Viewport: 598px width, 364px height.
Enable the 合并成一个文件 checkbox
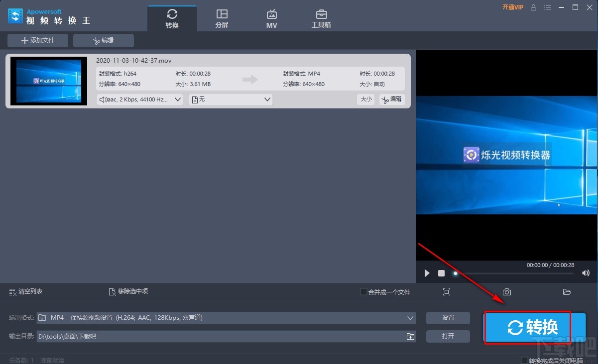(363, 292)
